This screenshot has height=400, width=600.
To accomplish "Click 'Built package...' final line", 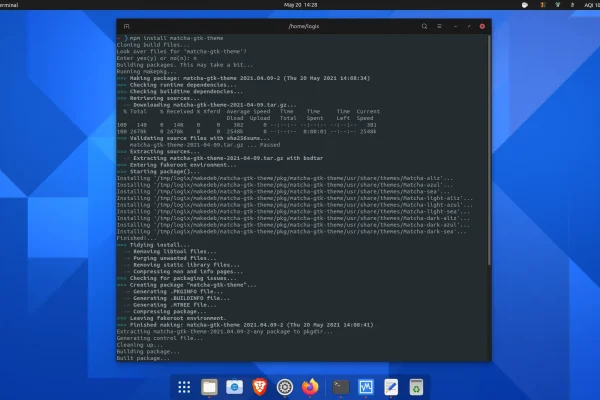I will [143, 358].
